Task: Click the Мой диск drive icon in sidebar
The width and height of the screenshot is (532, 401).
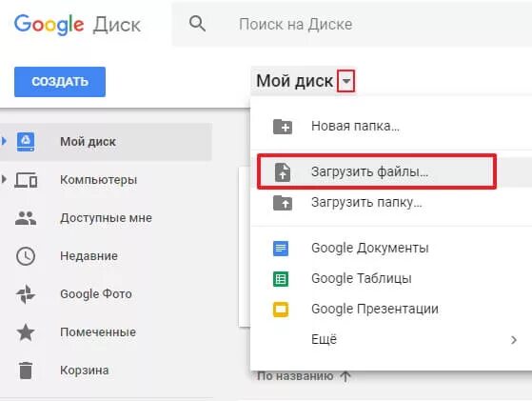Action: point(26,142)
